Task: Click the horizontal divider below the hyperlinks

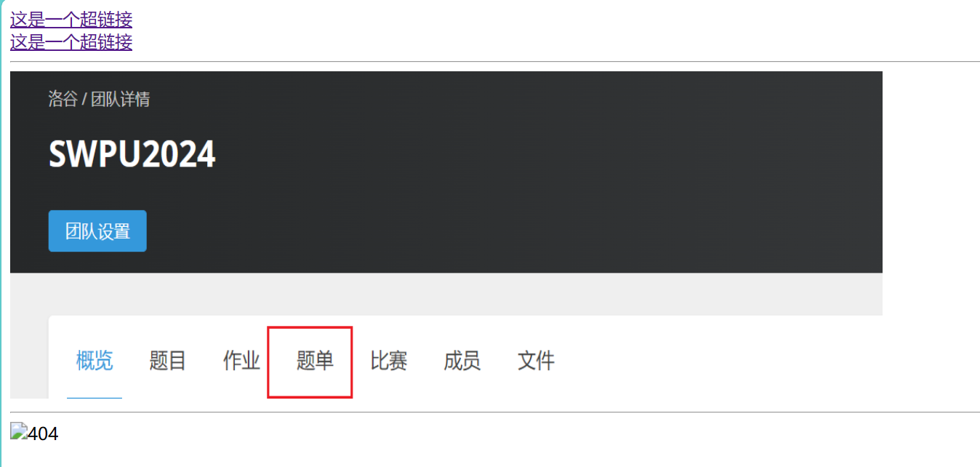Action: (x=495, y=62)
